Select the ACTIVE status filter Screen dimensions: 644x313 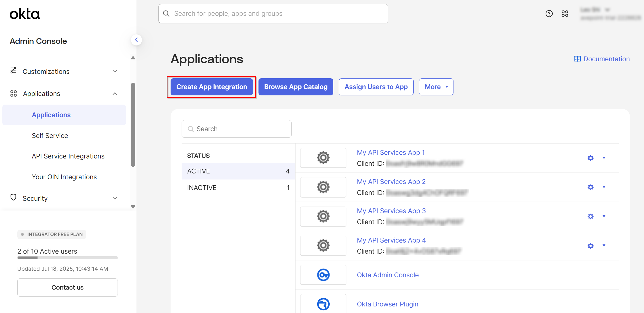point(198,171)
